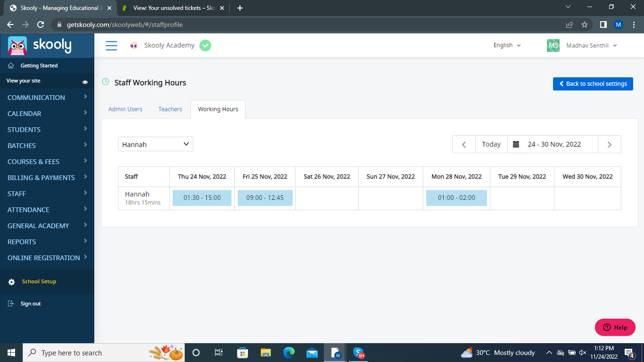Click the Getting Started home icon
Viewport: 644px width, 362px height.
pyautogui.click(x=11, y=66)
